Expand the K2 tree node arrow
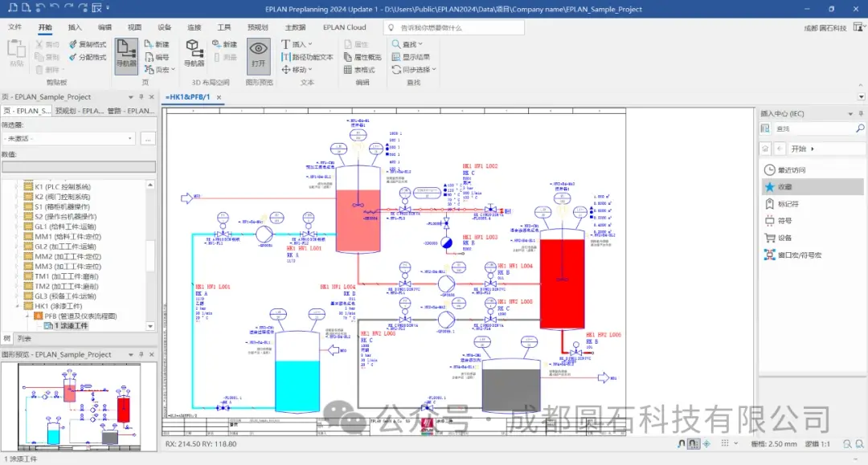This screenshot has width=868, height=465. [18, 197]
